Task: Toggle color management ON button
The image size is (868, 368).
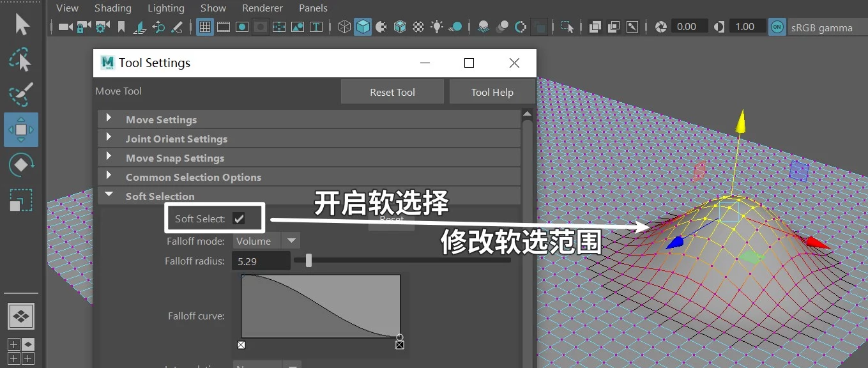Action: click(777, 27)
